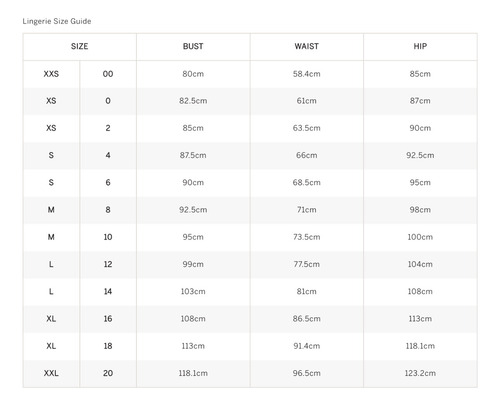Click the 123.2cm hip value

pos(420,373)
